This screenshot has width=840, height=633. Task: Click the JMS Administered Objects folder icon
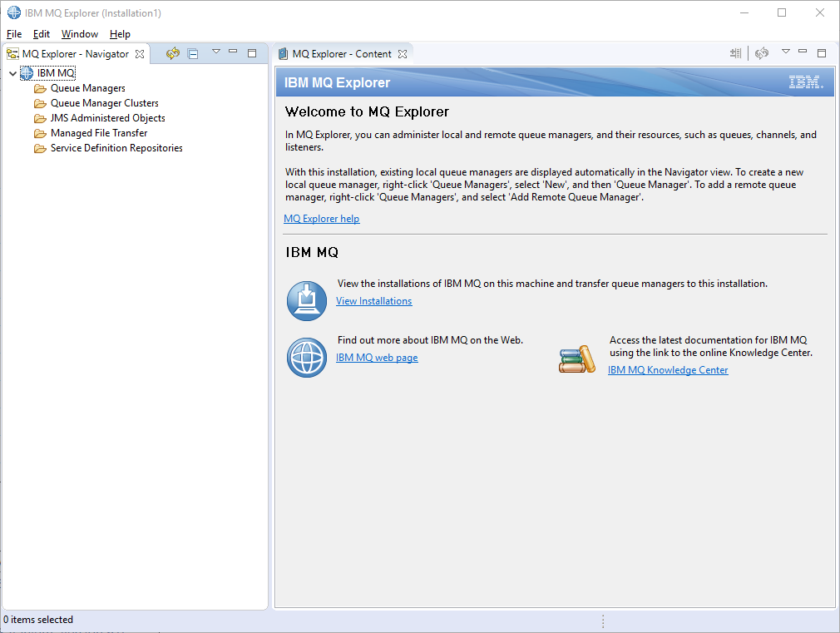coord(40,118)
